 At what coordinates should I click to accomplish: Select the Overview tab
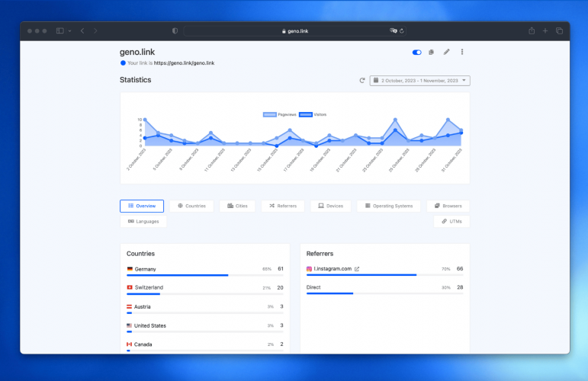pos(142,206)
